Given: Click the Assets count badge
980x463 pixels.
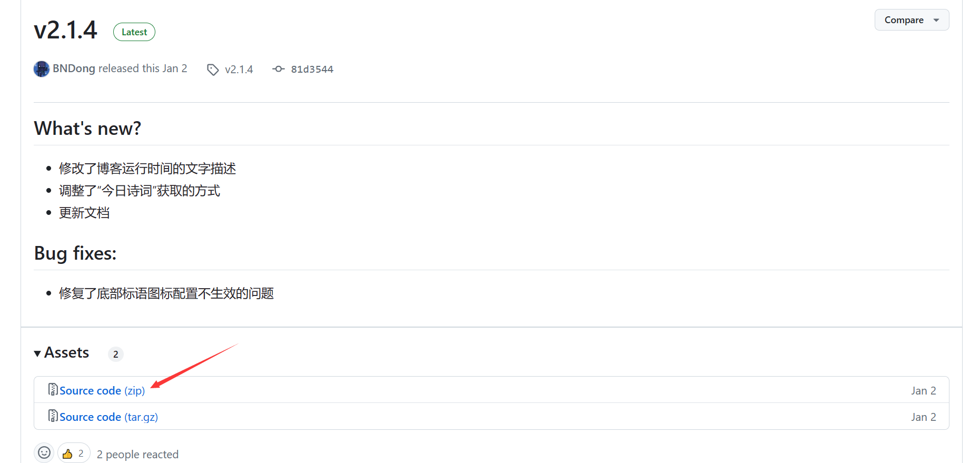Looking at the screenshot, I should [x=115, y=354].
